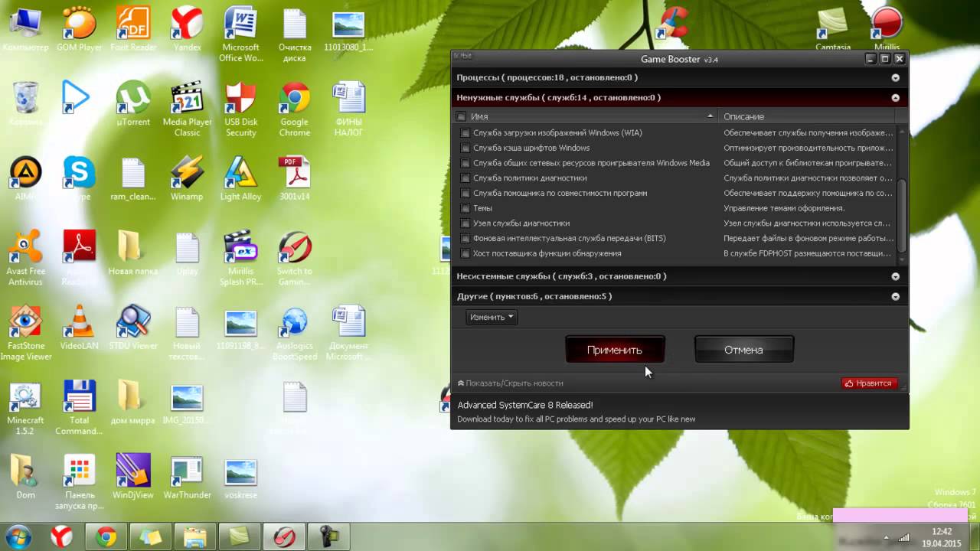Launch Google Chrome desktop shortcut

295,109
